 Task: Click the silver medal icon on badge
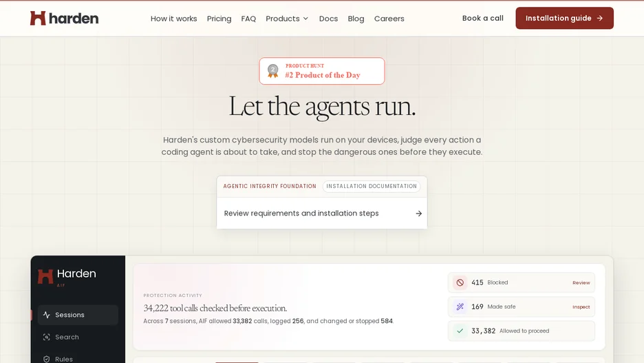pos(272,71)
